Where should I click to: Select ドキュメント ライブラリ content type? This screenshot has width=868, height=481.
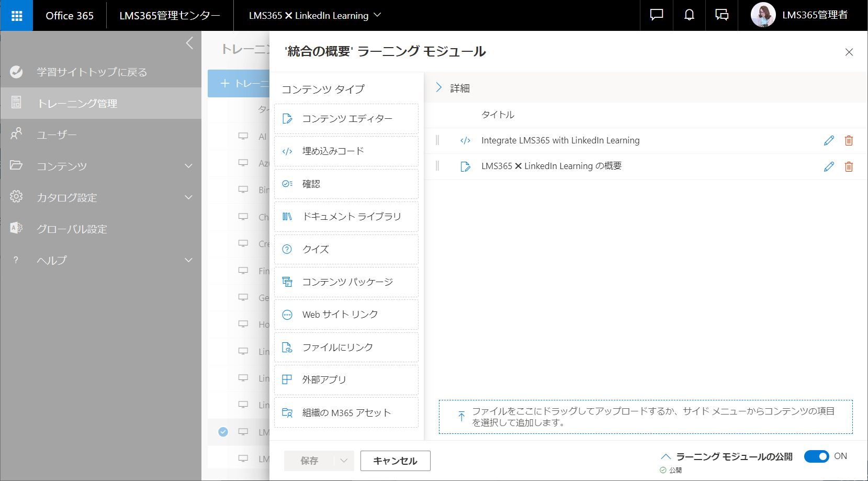click(x=346, y=217)
